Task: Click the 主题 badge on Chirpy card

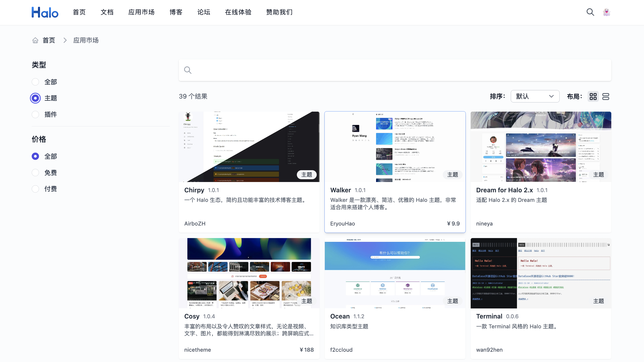Action: pyautogui.click(x=306, y=174)
